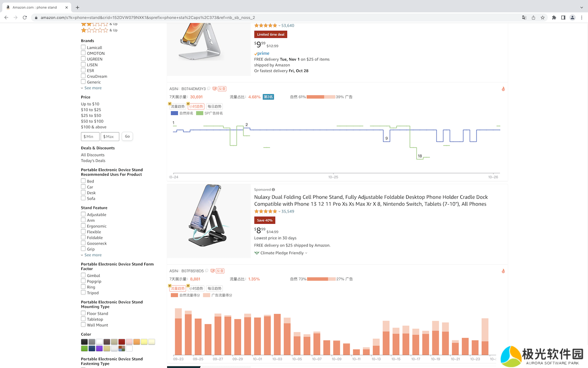Click the translate page icon in address bar
Viewport: 588px width, 368px height.
click(524, 17)
